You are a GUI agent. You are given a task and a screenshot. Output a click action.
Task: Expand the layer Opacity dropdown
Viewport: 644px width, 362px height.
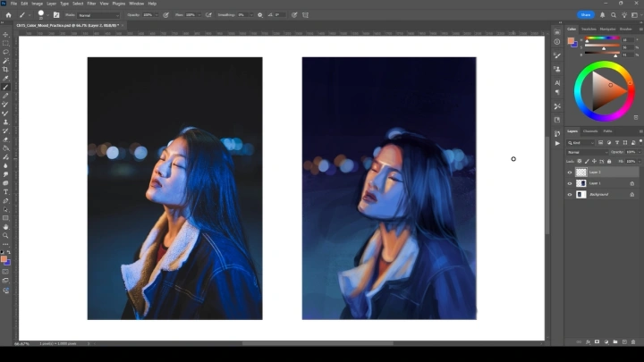635,152
